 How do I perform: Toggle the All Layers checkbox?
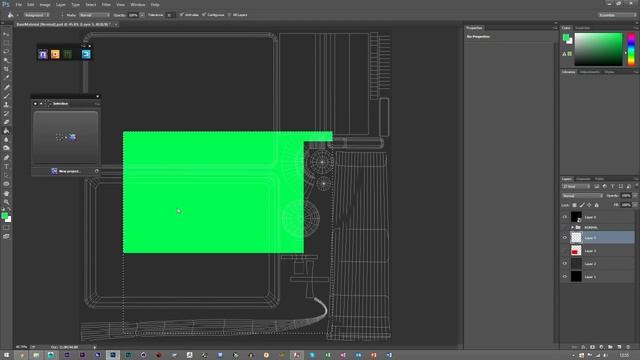[x=229, y=15]
